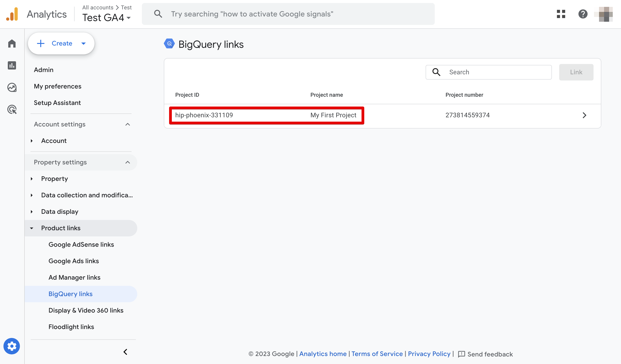621x364 pixels.
Task: Open Reports via the bar chart icon
Action: tap(12, 66)
